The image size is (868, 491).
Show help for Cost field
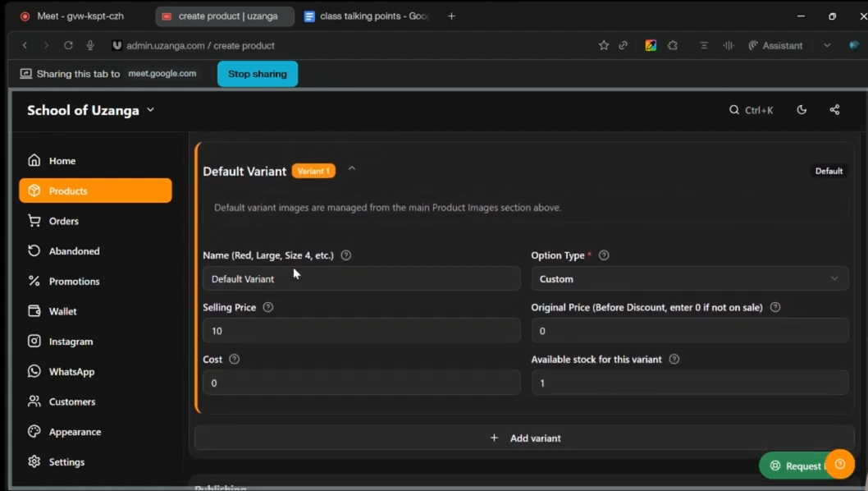[234, 359]
